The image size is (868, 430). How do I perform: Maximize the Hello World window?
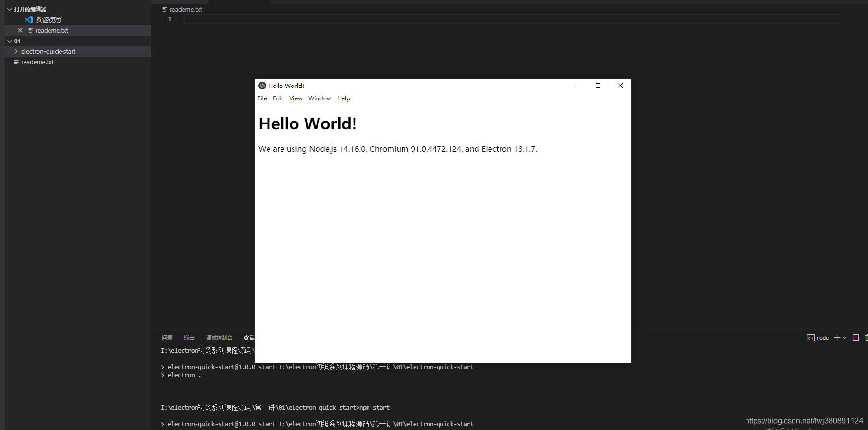(x=598, y=86)
